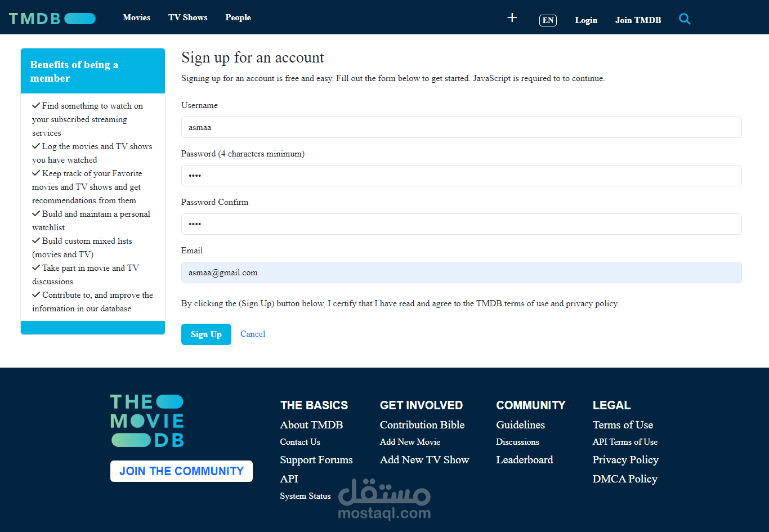
Task: Click Add New Movie link
Action: pyautogui.click(x=410, y=442)
